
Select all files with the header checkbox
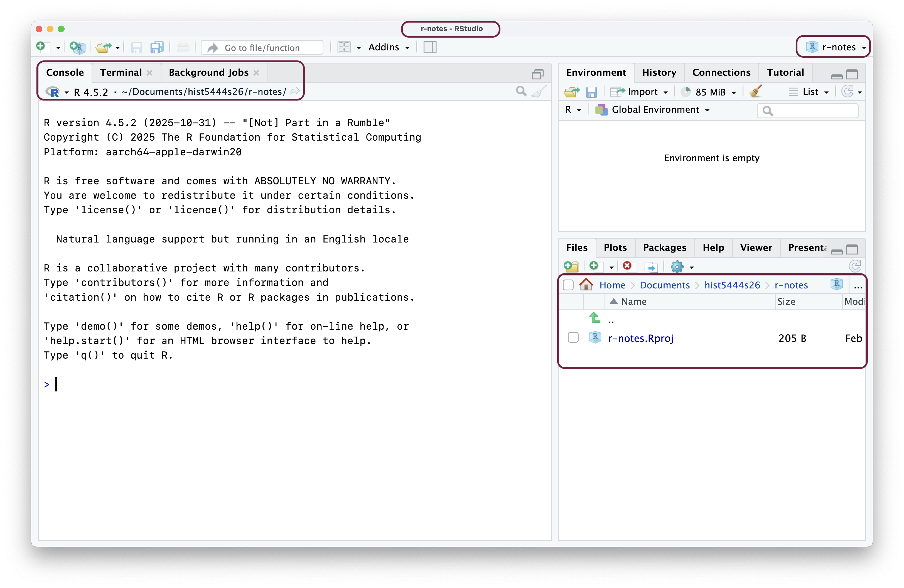coord(568,285)
